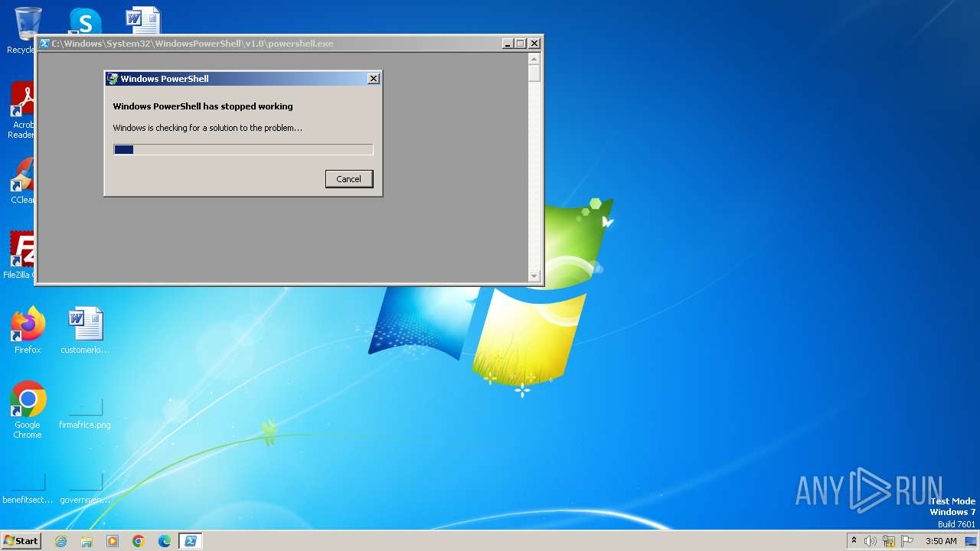Open the 3:50 AM clock
Image resolution: width=980 pixels, height=551 pixels.
point(941,541)
